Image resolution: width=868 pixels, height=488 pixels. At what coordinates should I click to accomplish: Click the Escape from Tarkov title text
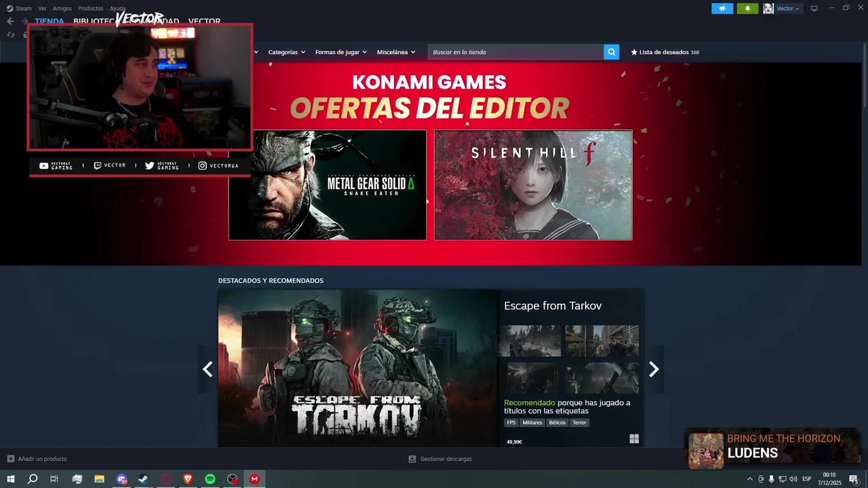tap(553, 306)
